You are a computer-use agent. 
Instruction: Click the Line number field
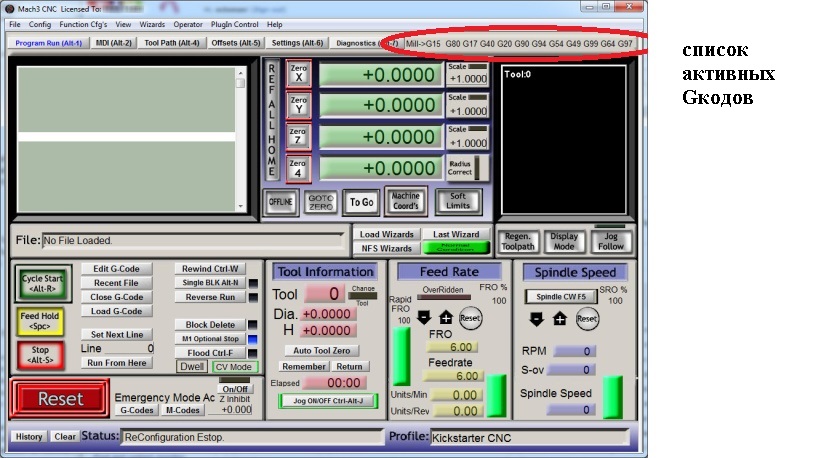[x=129, y=348]
